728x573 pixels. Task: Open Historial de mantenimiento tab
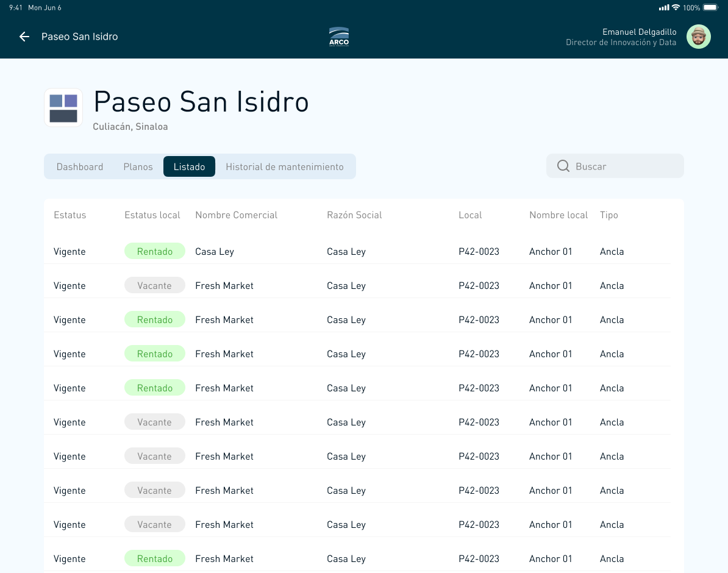click(x=285, y=166)
